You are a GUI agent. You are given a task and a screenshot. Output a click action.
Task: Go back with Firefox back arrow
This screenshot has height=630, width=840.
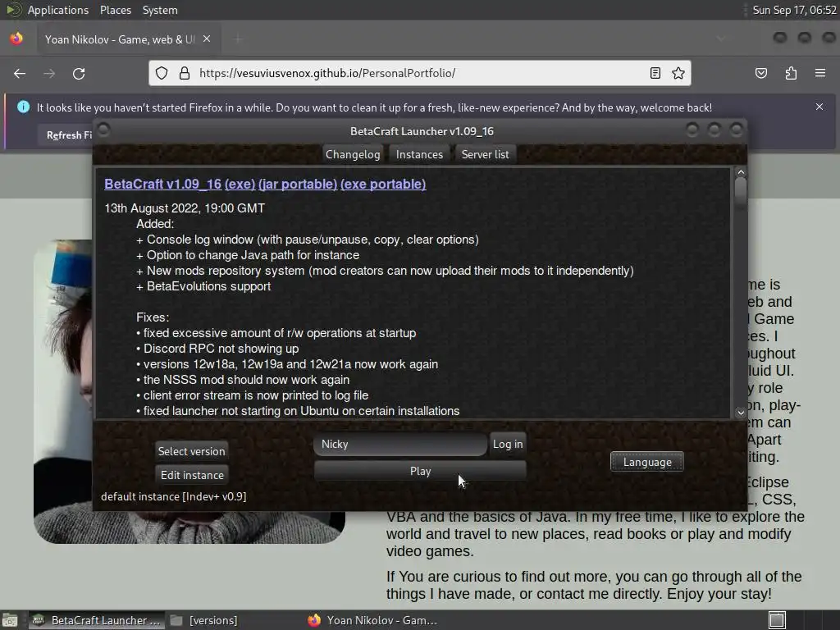(x=20, y=73)
